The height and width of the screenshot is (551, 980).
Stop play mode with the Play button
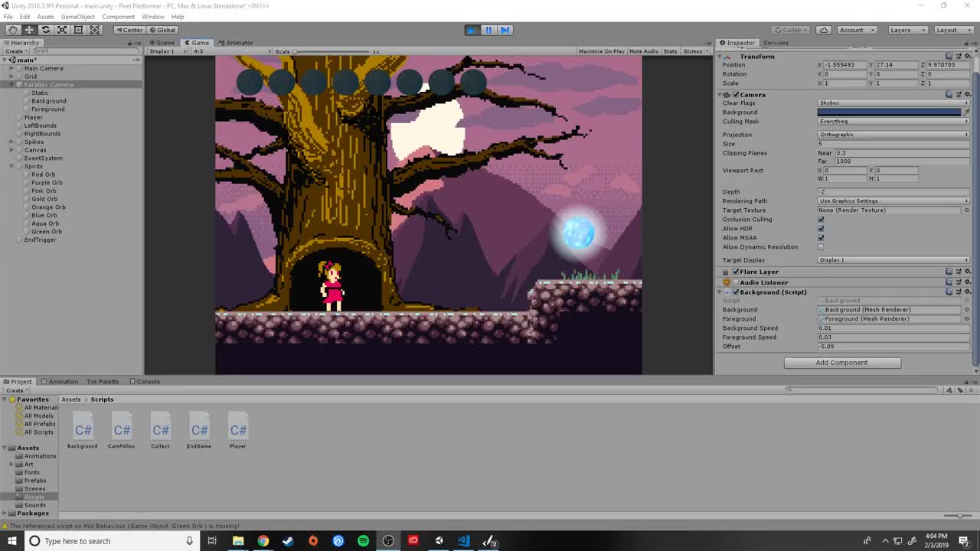[x=472, y=30]
